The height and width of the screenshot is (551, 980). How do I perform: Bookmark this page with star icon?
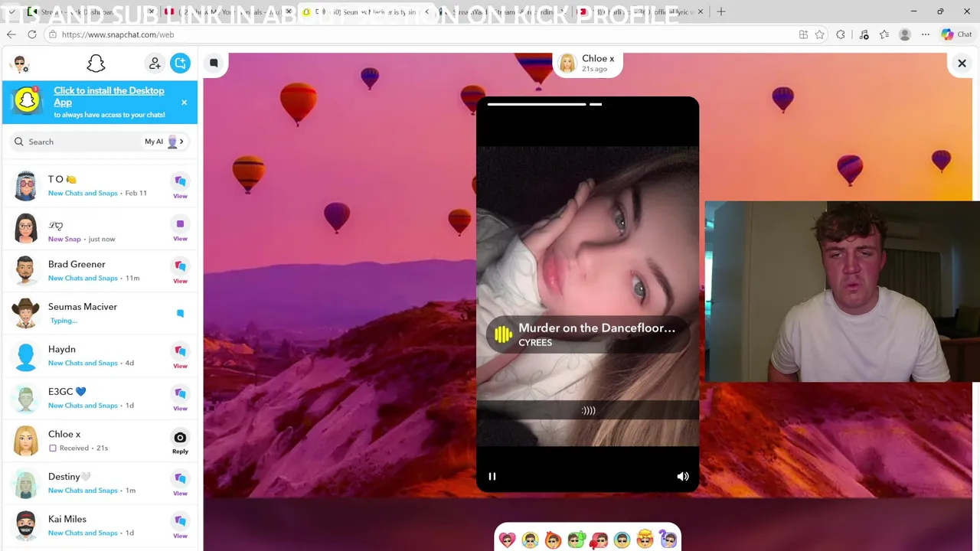[820, 34]
